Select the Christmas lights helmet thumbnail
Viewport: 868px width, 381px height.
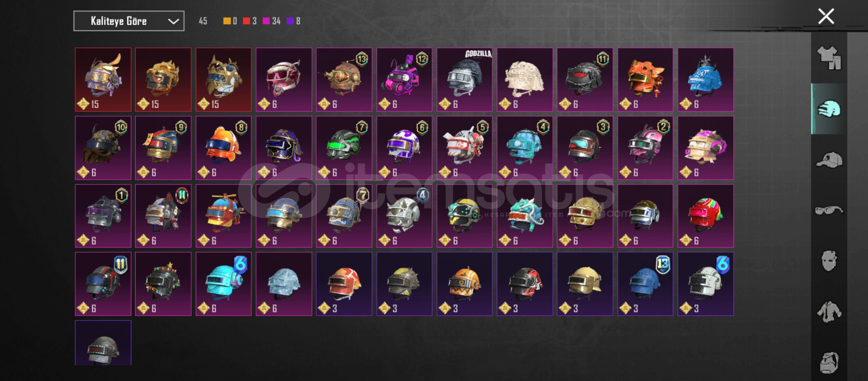(163, 284)
